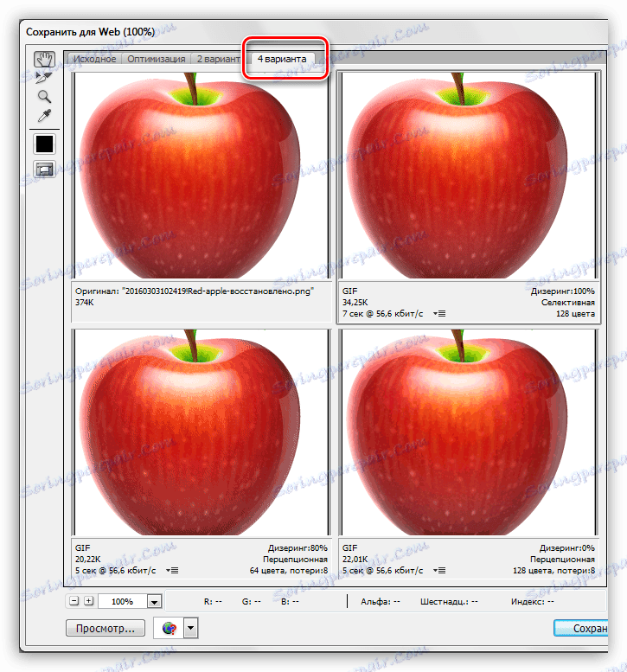The height and width of the screenshot is (672, 627).
Task: Select the Hand tool
Action: pyautogui.click(x=45, y=59)
